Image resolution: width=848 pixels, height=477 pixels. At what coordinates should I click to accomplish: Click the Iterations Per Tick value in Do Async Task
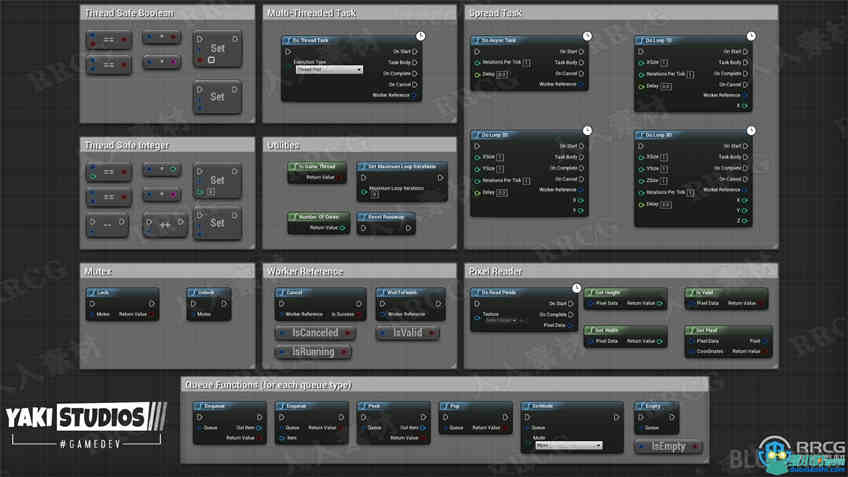(x=526, y=62)
